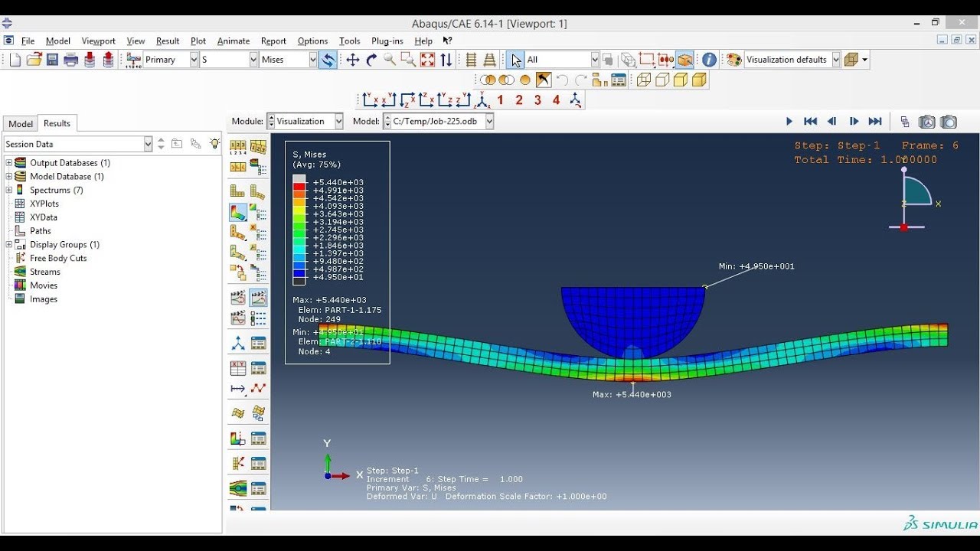Click the Query information 'i' icon
The image size is (980, 551).
pyautogui.click(x=709, y=60)
